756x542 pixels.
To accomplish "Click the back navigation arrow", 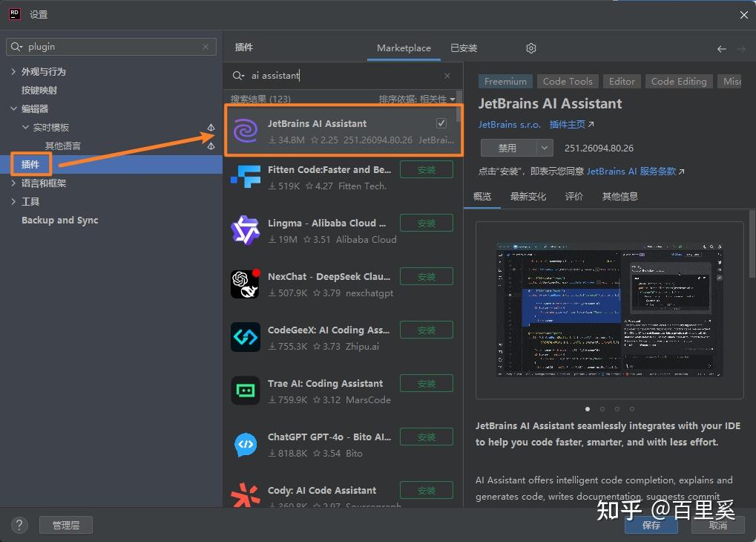I will tap(721, 49).
